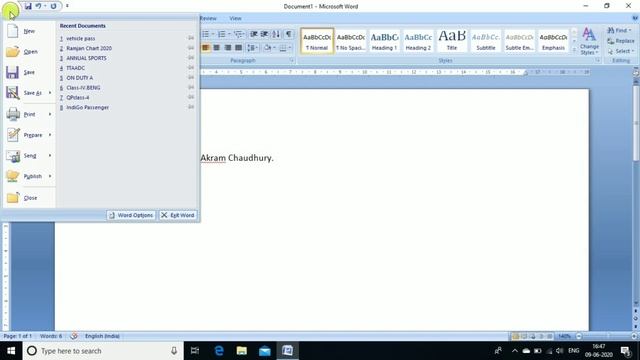This screenshot has width=640, height=360.
Task: Click Save icon in Quick Access Toolbar
Action: tap(28, 6)
